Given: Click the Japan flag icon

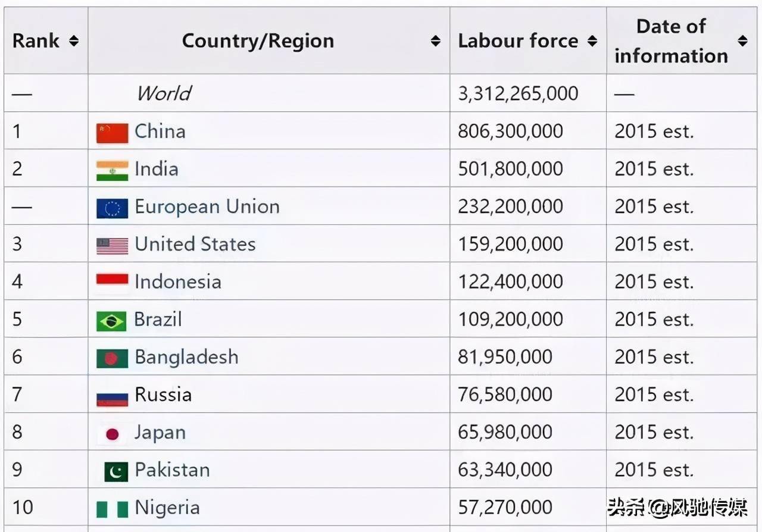Looking at the screenshot, I should [x=112, y=434].
